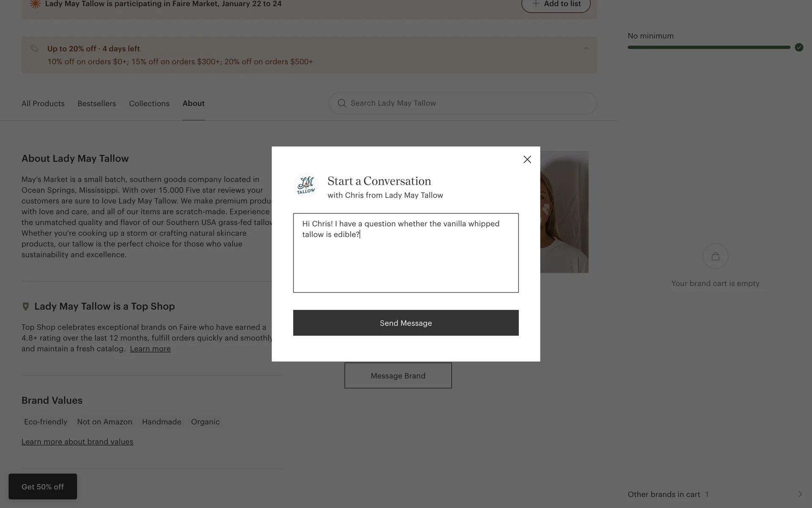This screenshot has width=812, height=508.
Task: Expand Other brands in cart chevron
Action: (799, 494)
